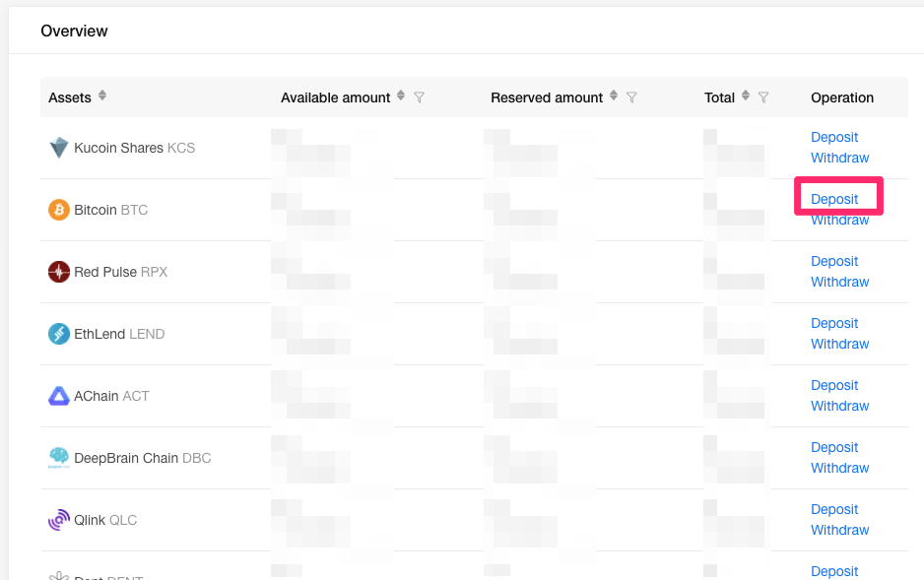Sort the table by Assets column
The height and width of the screenshot is (580, 924).
coord(102,96)
